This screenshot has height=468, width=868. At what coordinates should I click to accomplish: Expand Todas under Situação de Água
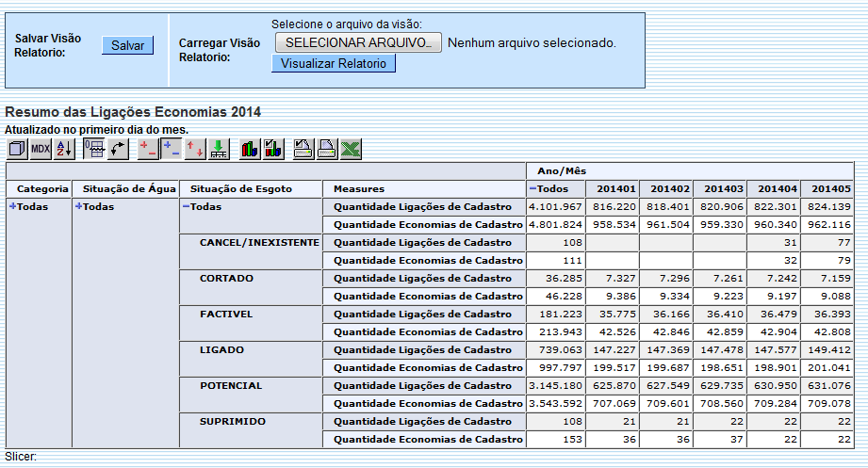pyautogui.click(x=78, y=206)
